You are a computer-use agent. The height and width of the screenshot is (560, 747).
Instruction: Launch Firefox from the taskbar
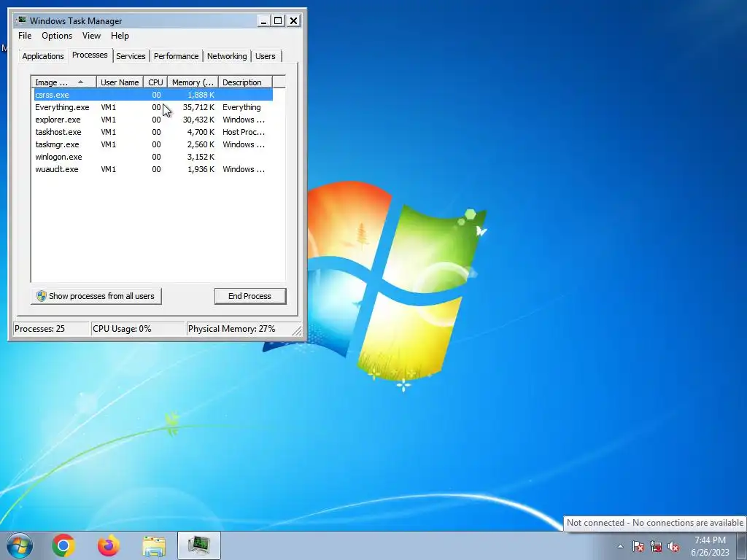(x=109, y=545)
